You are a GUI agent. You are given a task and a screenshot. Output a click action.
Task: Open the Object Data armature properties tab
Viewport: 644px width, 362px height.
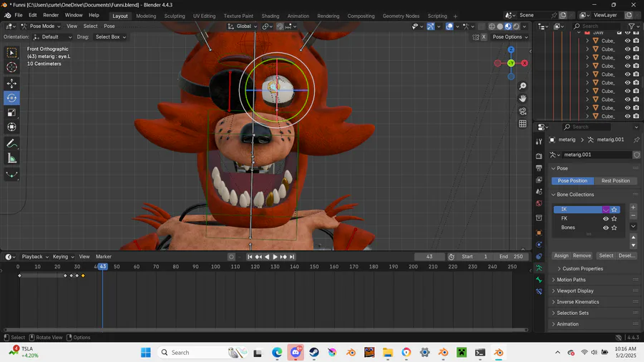point(539,268)
